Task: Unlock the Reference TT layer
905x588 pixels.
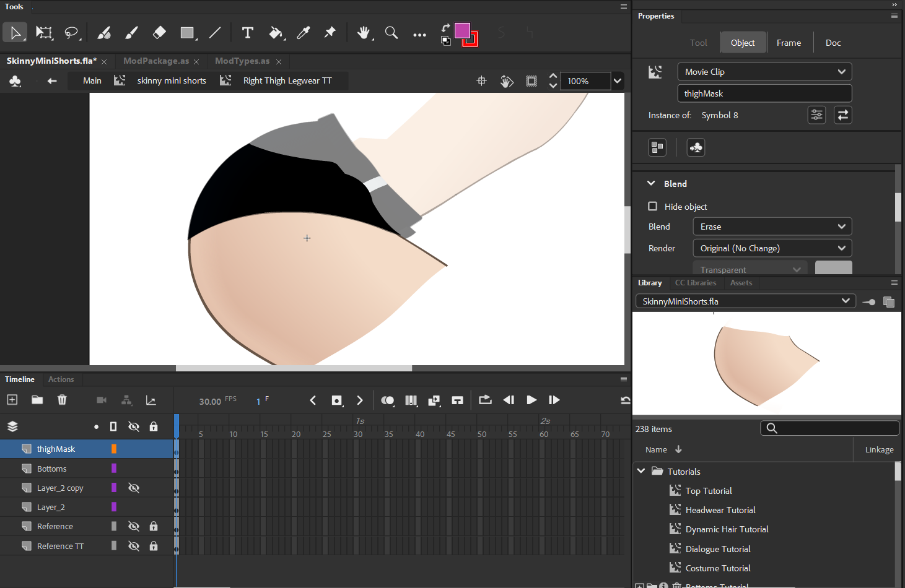Action: pos(154,546)
